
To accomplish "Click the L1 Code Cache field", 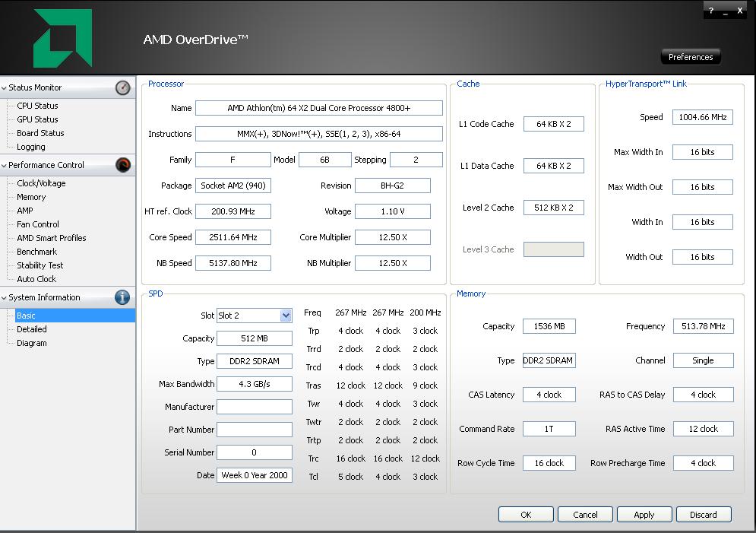I will [553, 124].
